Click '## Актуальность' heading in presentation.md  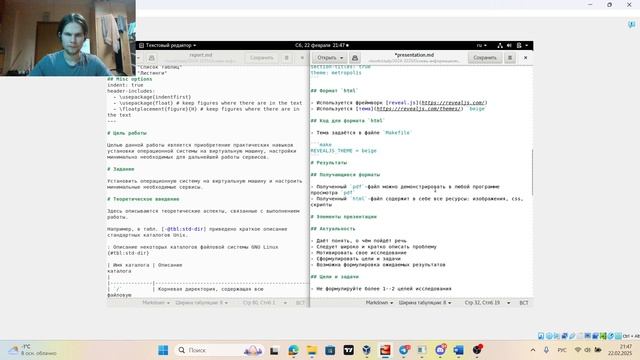[x=333, y=229]
